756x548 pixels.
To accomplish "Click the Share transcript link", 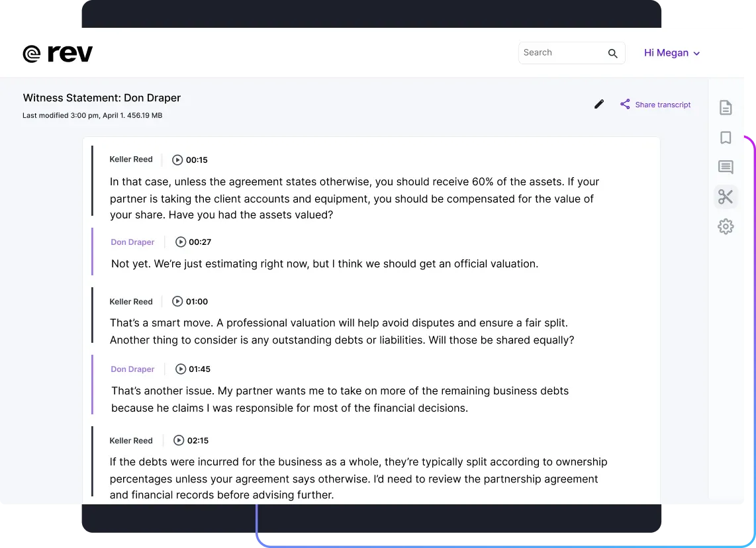I will [663, 105].
